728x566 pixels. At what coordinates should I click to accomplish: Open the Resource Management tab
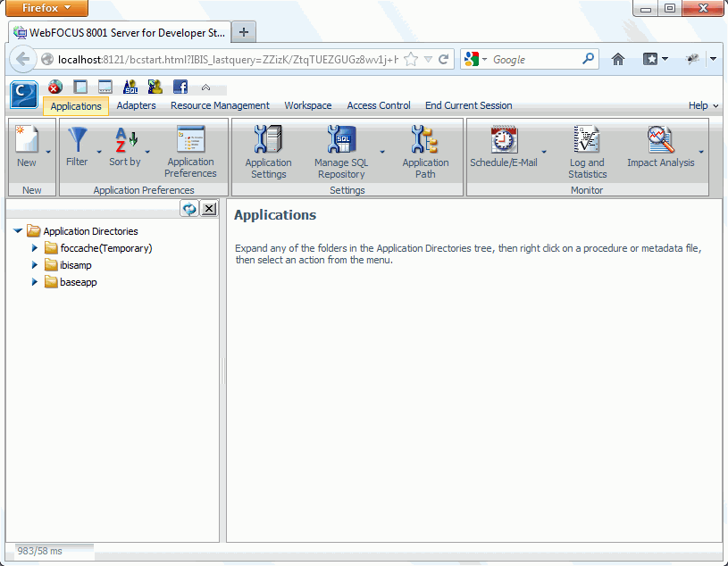click(x=220, y=105)
